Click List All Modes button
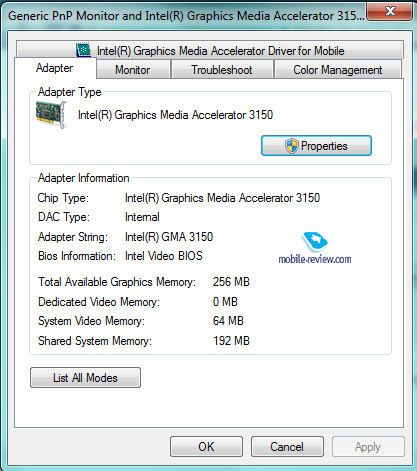This screenshot has width=417, height=471. (x=85, y=378)
